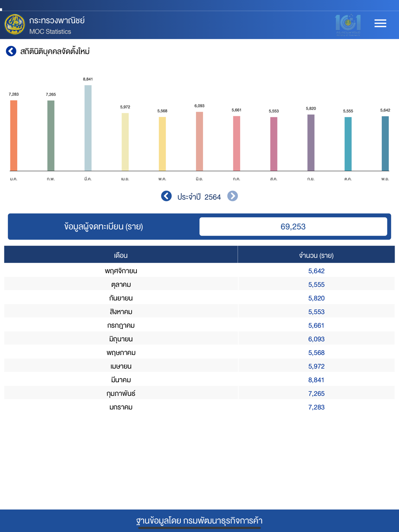399x532 pixels.
Task: Click value 5,555 in the ตุลาคม row
Action: (x=316, y=284)
